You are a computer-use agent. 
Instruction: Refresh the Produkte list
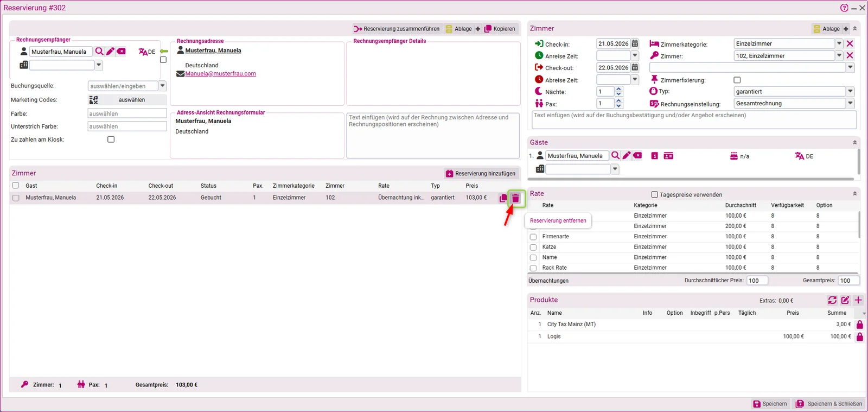click(832, 300)
